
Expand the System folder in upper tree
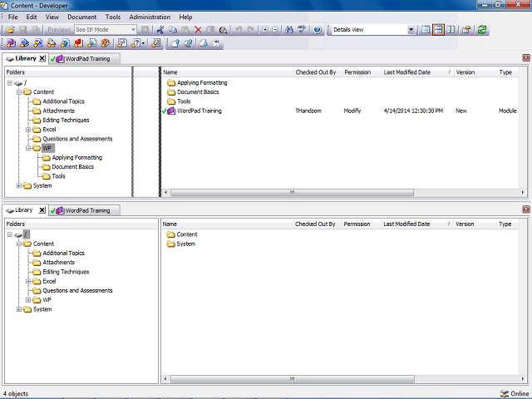pos(19,185)
